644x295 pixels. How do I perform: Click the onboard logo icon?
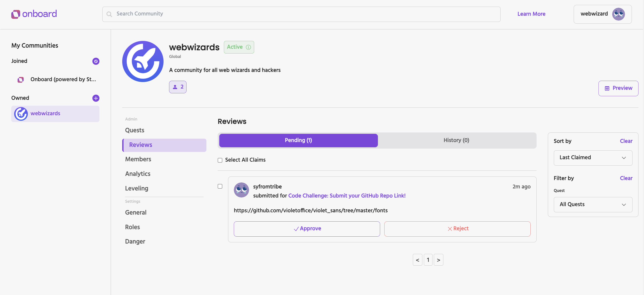point(15,14)
